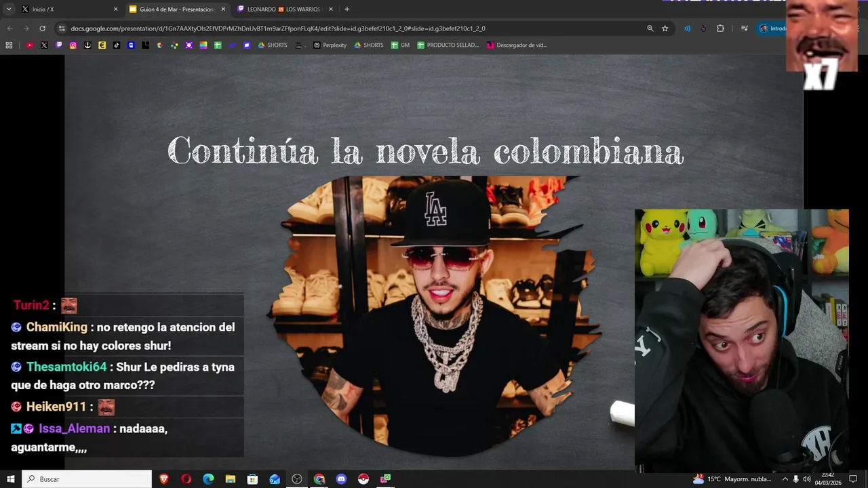Open the Twitch bookmark
Screen dimensions: 868x488
59,45
